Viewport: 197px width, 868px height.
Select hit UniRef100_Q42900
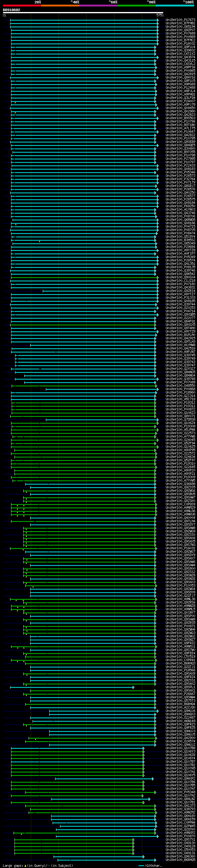pyautogui.click(x=180, y=737)
